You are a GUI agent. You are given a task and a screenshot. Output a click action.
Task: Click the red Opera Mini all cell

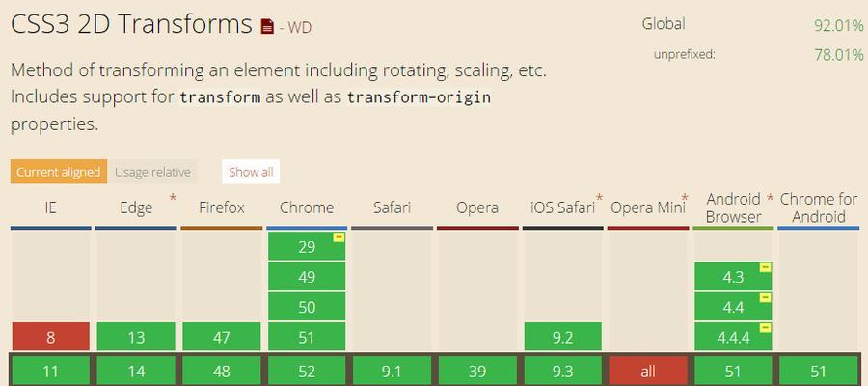(x=648, y=372)
